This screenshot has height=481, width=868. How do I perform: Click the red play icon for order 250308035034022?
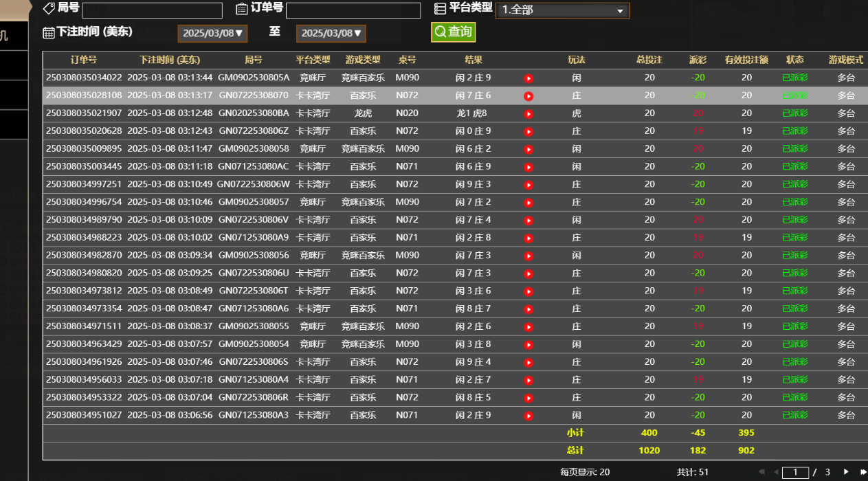[x=528, y=78]
